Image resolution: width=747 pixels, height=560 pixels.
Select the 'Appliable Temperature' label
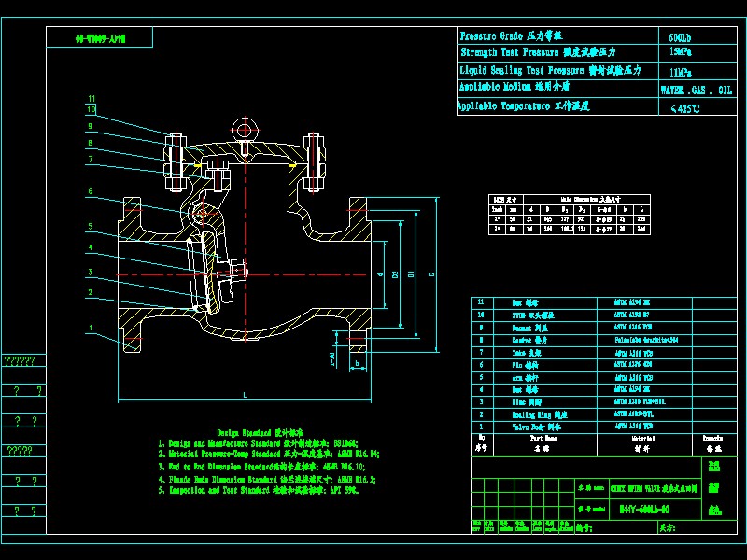pyautogui.click(x=524, y=105)
